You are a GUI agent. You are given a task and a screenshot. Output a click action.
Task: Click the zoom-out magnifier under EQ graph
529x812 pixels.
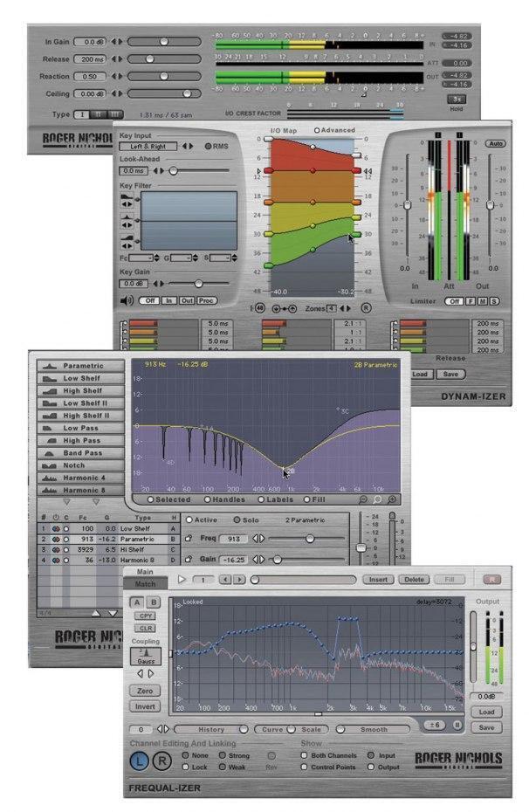363,499
